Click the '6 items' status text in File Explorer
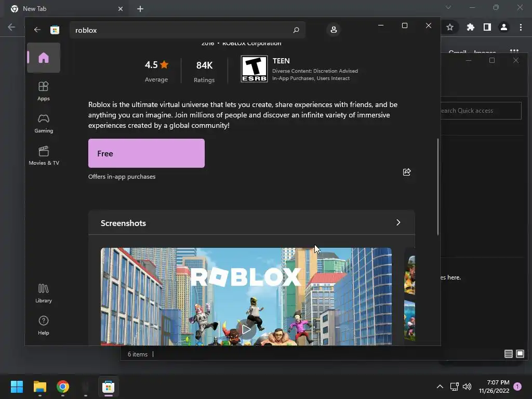The height and width of the screenshot is (399, 532). (137, 354)
